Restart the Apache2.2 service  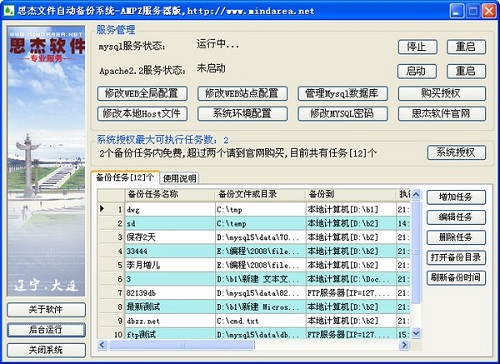466,71
